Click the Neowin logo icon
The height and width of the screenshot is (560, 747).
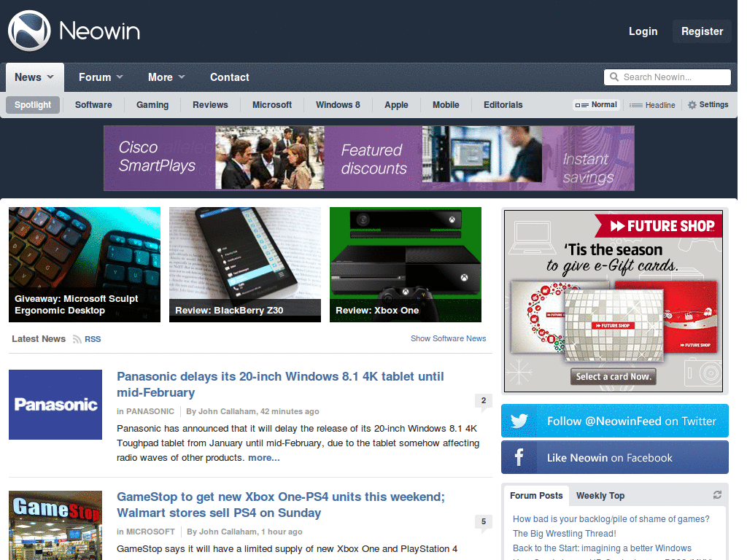click(28, 31)
